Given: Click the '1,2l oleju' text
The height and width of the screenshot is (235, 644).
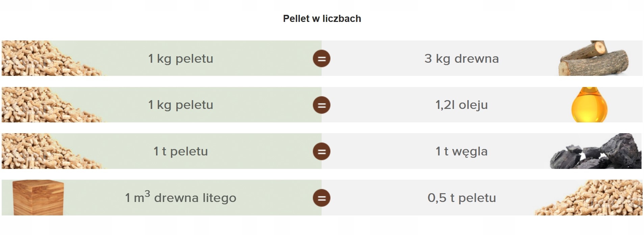Looking at the screenshot, I should (x=462, y=105).
